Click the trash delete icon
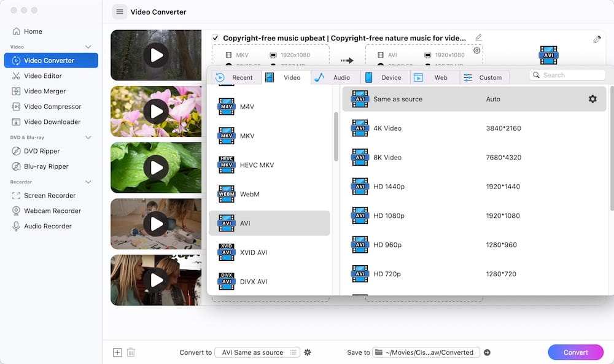This screenshot has width=614, height=364. (x=131, y=352)
